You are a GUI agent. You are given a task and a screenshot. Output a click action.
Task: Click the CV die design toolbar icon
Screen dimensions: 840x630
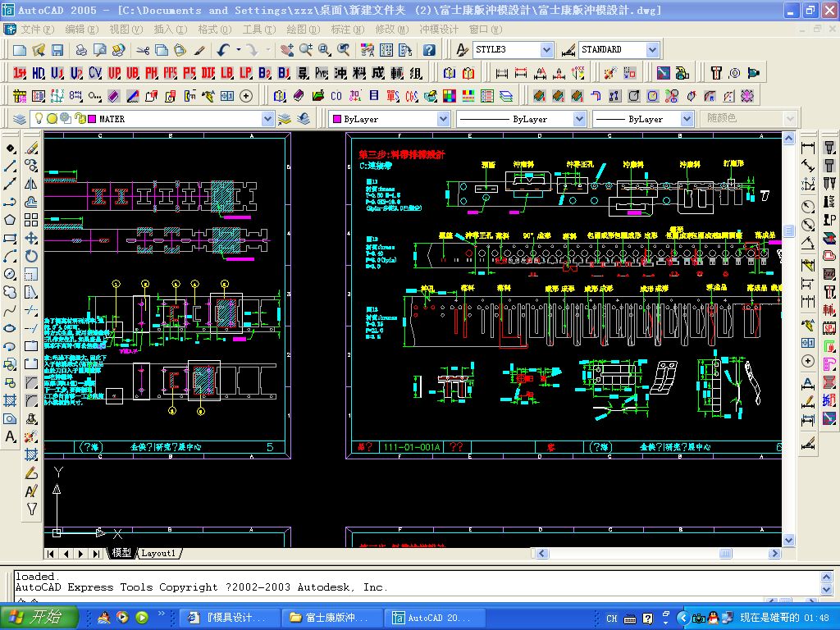point(95,73)
